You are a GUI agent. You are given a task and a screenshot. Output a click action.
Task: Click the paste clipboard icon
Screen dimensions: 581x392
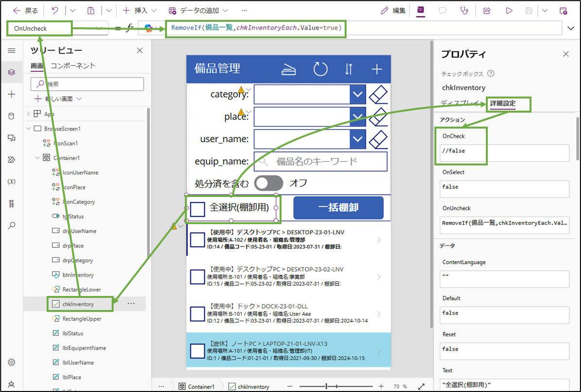pyautogui.click(x=91, y=10)
